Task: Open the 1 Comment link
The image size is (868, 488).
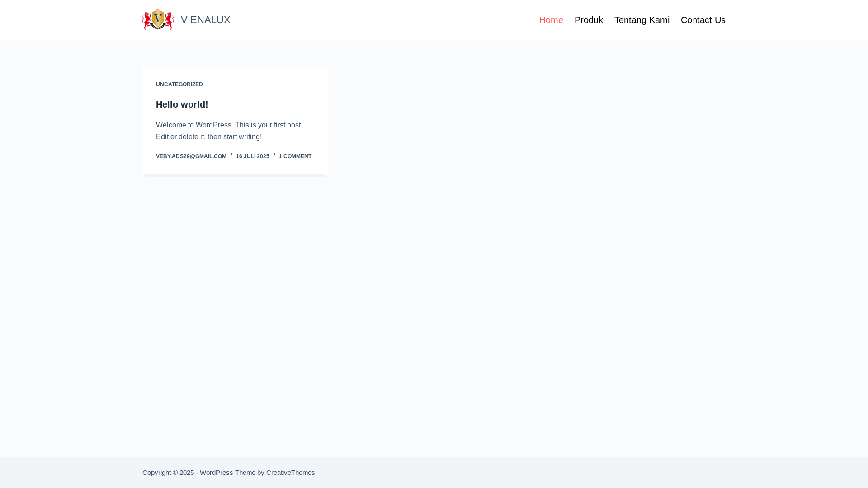Action: click(295, 156)
